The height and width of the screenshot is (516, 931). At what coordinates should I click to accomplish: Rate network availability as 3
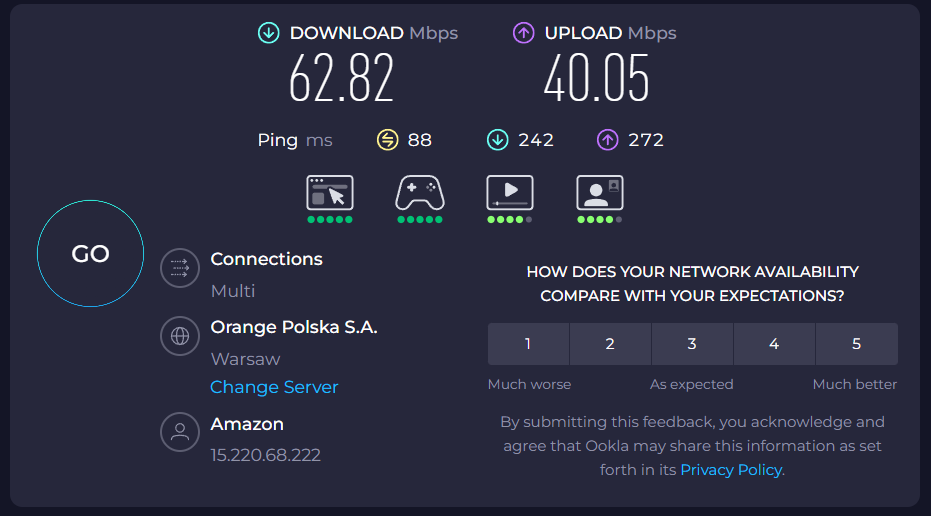click(x=692, y=344)
